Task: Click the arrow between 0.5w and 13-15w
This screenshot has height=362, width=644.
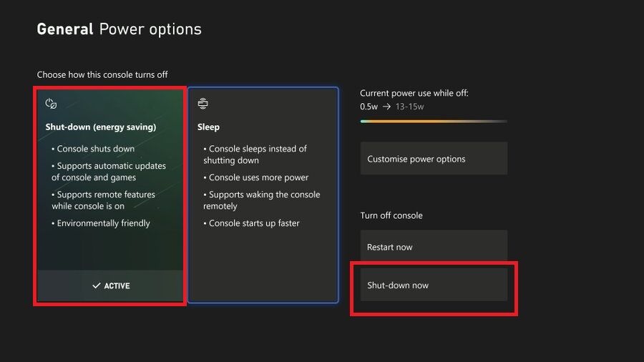Action: [386, 107]
